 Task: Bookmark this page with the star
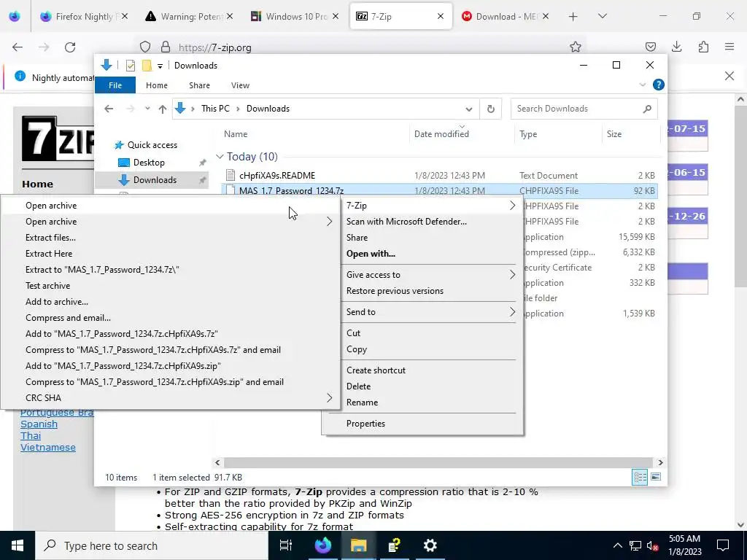(576, 47)
